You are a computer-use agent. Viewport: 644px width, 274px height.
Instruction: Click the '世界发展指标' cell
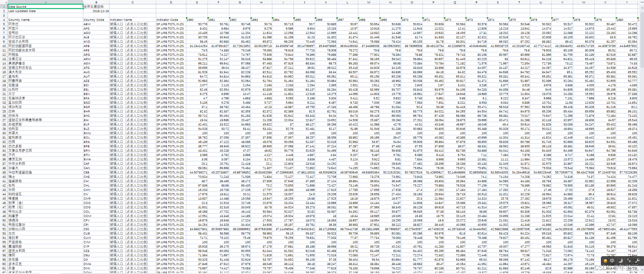[x=96, y=6]
